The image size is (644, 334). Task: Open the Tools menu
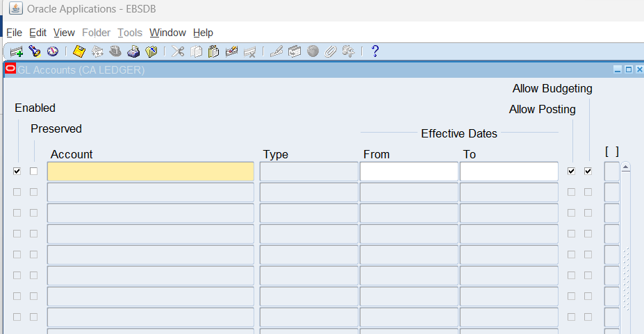(x=130, y=33)
